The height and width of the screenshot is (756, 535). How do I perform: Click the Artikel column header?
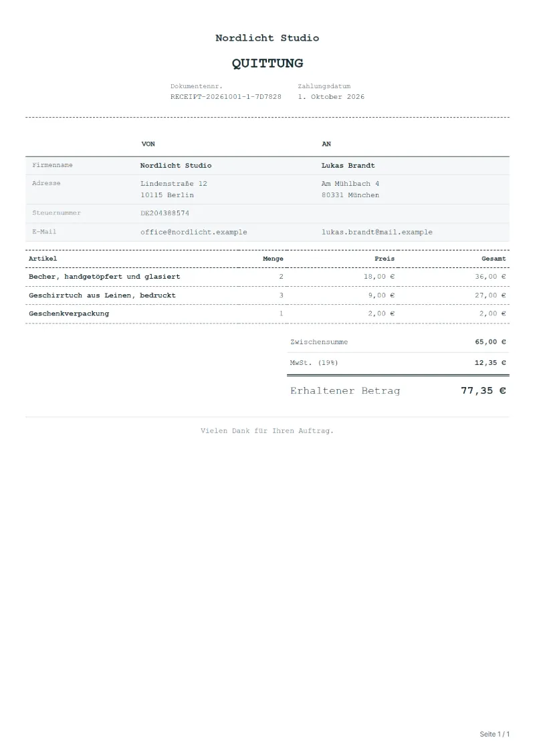pos(43,259)
